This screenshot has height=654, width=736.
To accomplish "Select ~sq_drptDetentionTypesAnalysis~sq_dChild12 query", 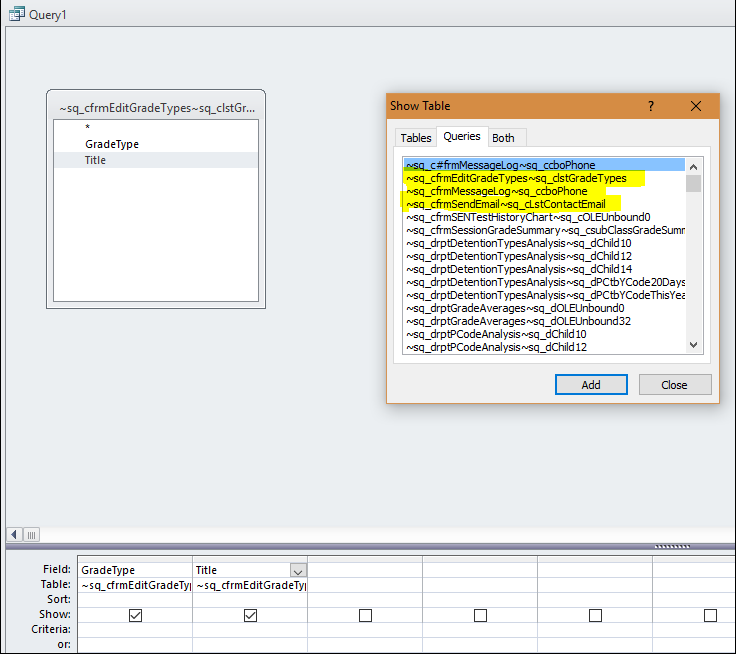I will [544, 256].
